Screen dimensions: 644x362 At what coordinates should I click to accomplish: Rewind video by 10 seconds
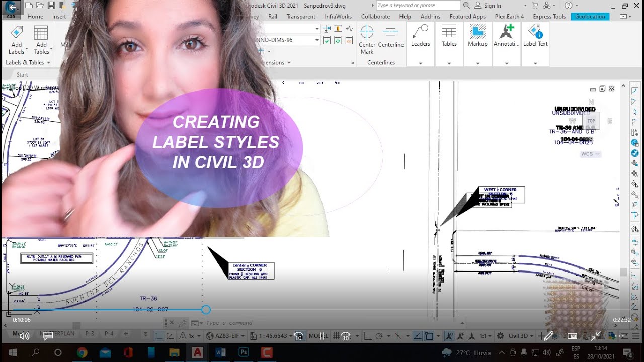click(x=298, y=336)
